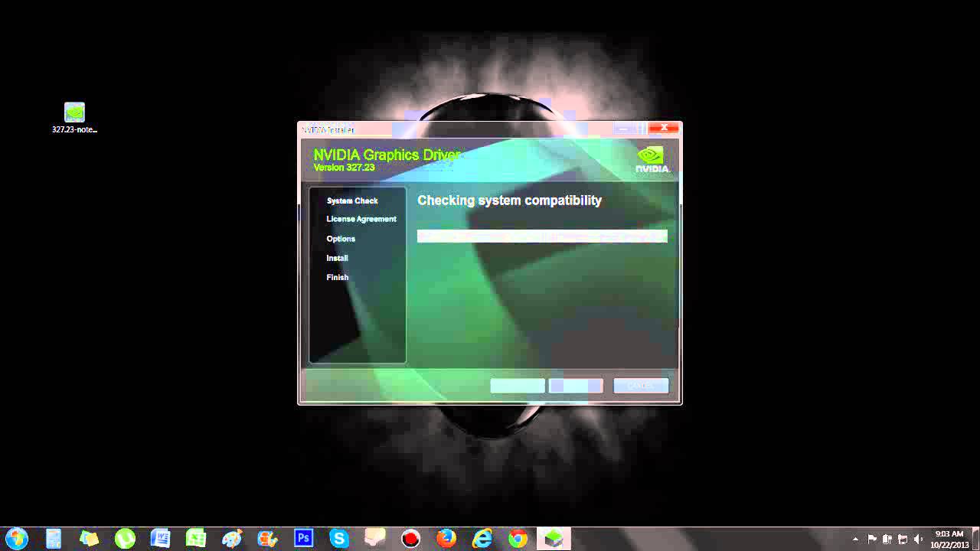Screen dimensions: 980x551
Task: Click the 'Checking system compatibility' heading
Action: 510,201
